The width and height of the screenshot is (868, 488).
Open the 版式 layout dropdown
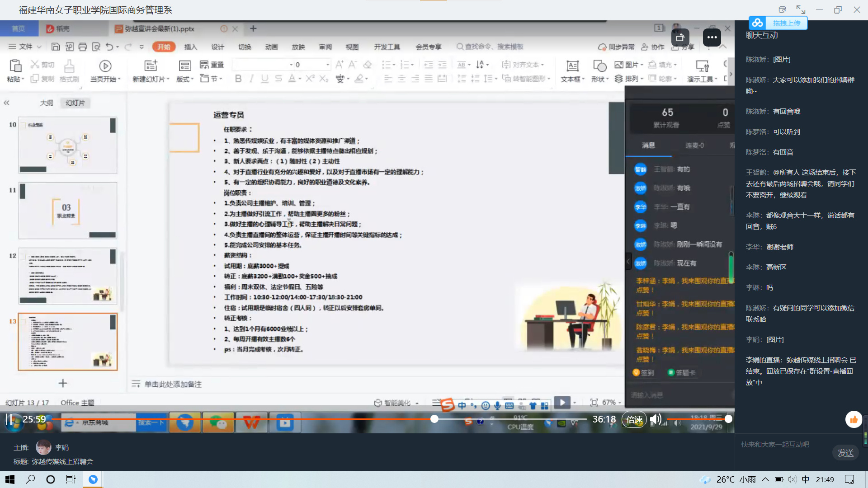[183, 78]
